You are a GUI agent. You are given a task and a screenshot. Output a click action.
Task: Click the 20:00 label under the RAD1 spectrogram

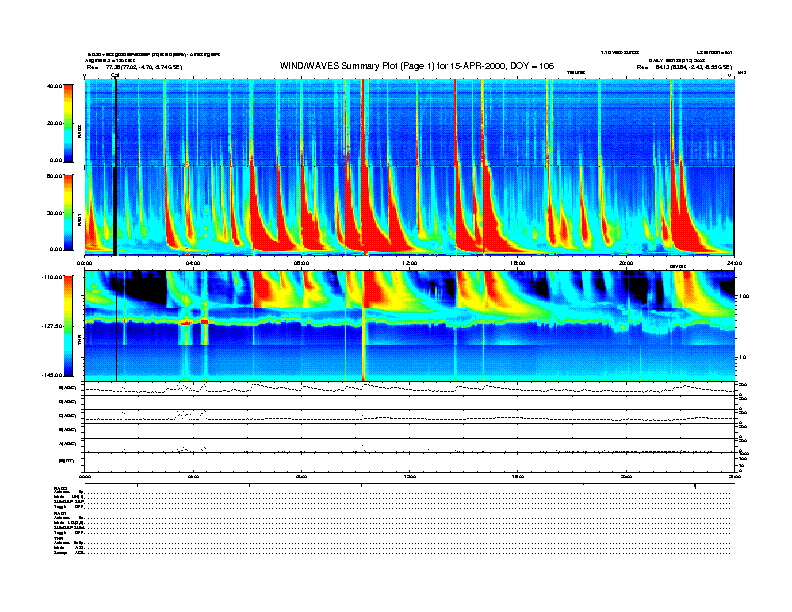626,263
